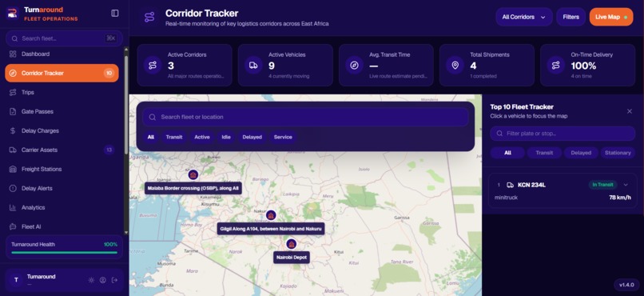The height and width of the screenshot is (296, 644).
Task: Click the Gilgil Along A104 map label
Action: pos(271,229)
